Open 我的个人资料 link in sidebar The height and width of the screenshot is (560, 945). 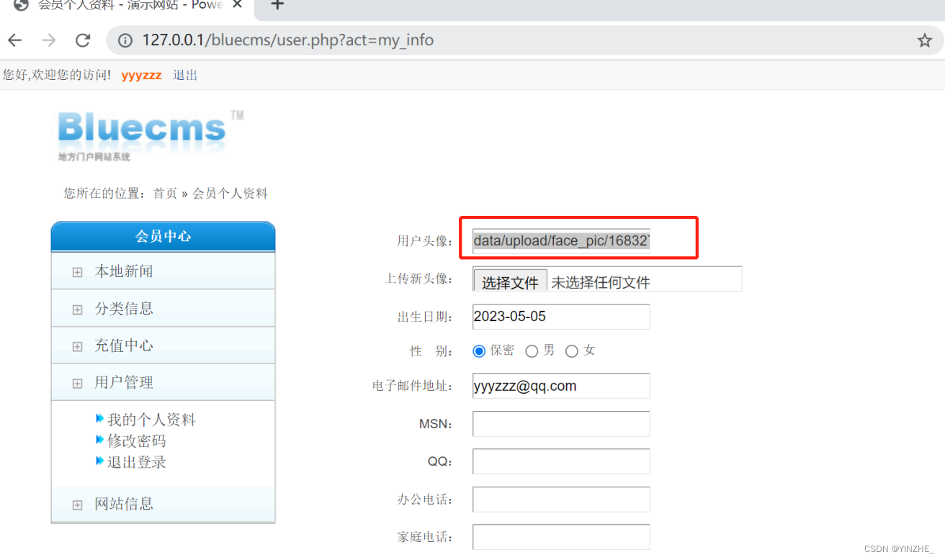[x=151, y=420]
